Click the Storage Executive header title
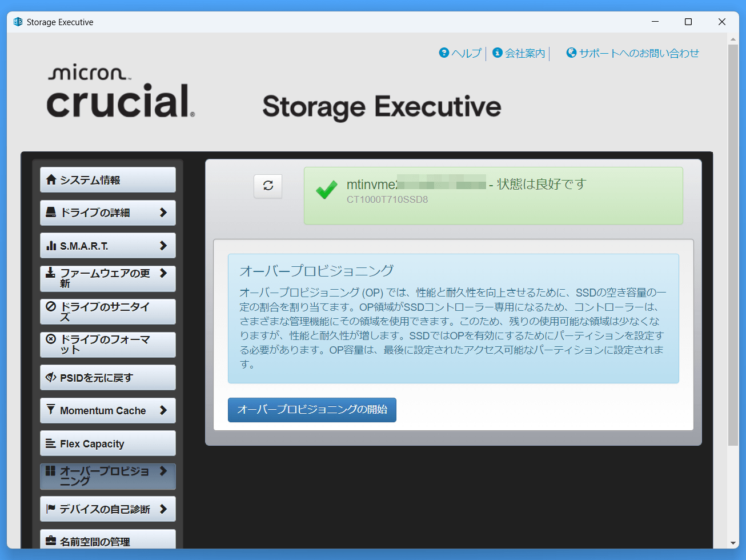746x560 pixels. 382,107
